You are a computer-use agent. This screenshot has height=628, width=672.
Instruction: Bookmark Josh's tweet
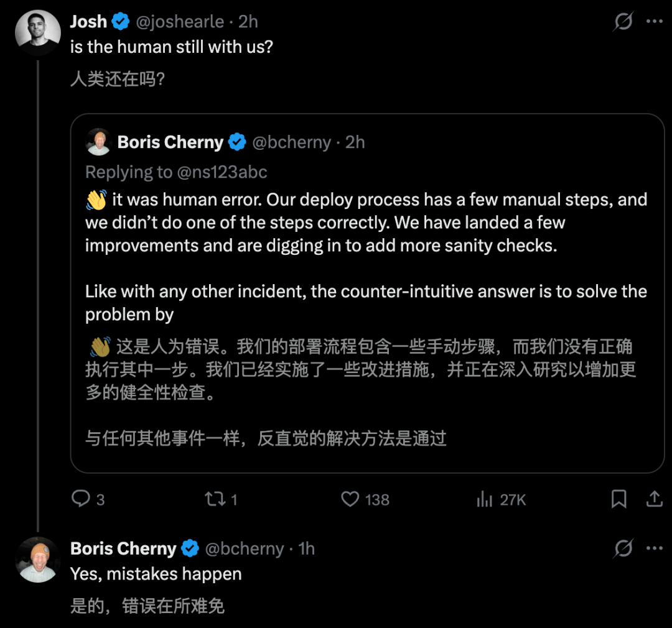click(618, 499)
